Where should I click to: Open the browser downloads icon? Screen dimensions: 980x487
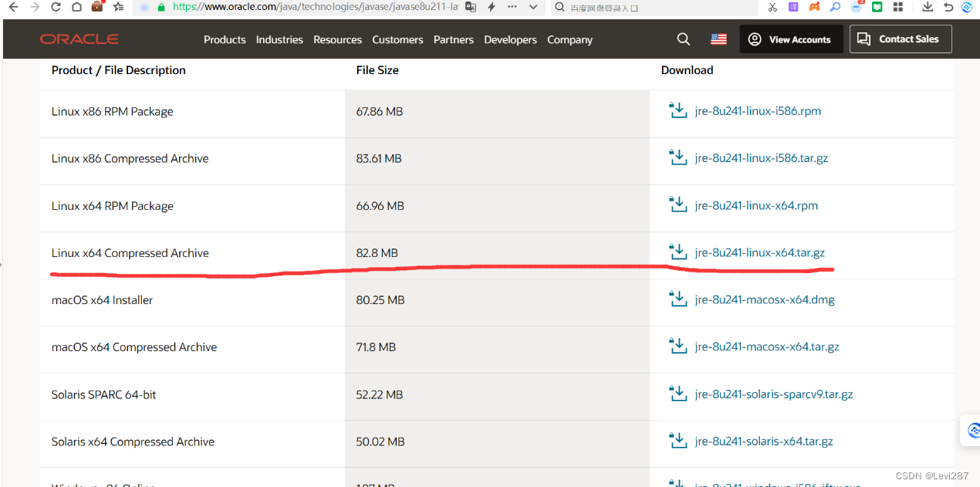(928, 7)
